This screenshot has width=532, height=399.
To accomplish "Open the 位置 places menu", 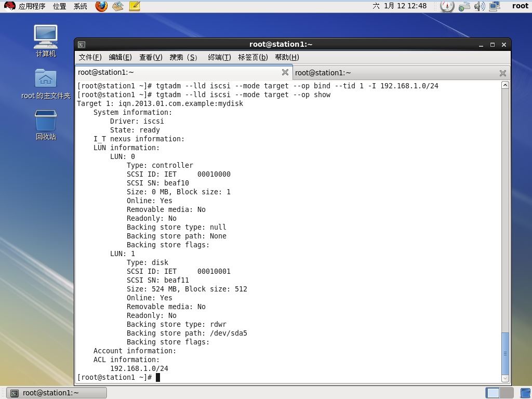I will [60, 6].
